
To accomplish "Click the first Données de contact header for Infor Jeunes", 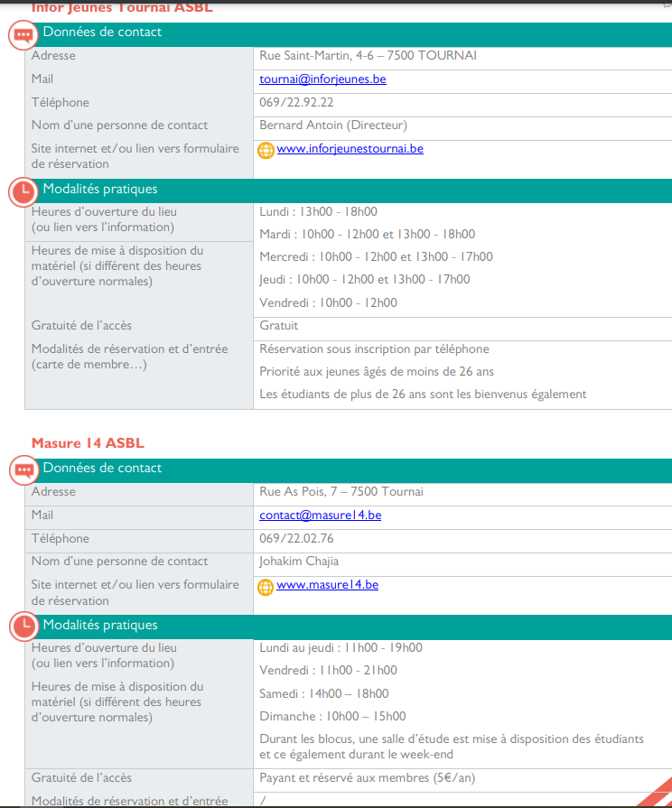I will [x=349, y=34].
